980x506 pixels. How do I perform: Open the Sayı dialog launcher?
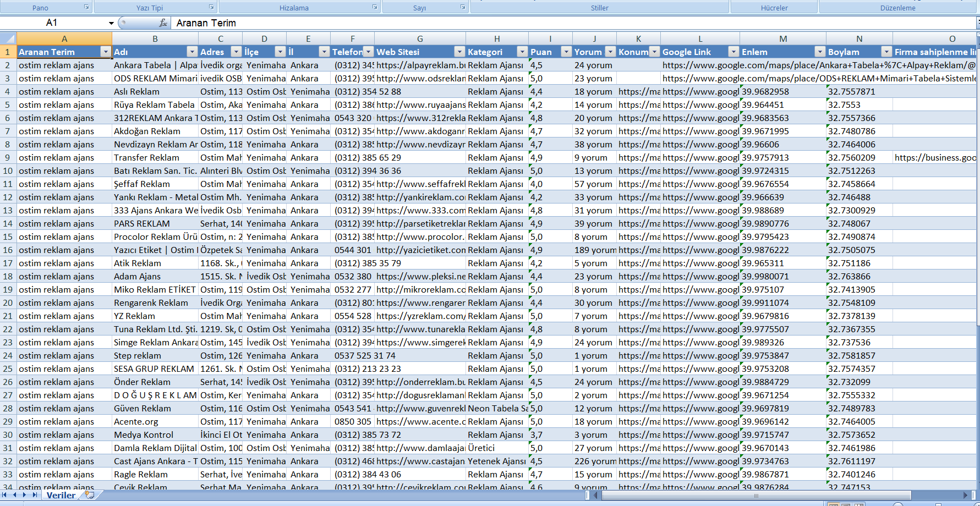(463, 7)
